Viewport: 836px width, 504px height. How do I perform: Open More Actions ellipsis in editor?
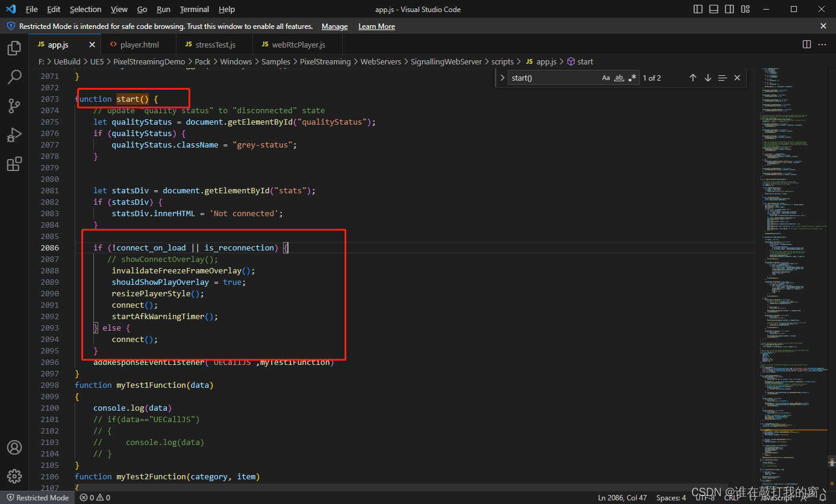(x=822, y=45)
